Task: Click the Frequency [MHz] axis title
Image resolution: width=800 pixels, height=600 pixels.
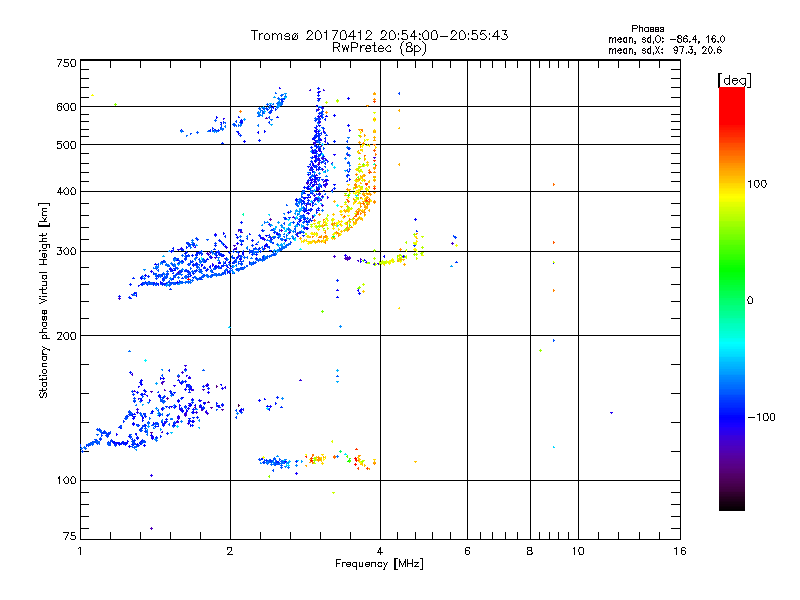Action: (x=379, y=564)
